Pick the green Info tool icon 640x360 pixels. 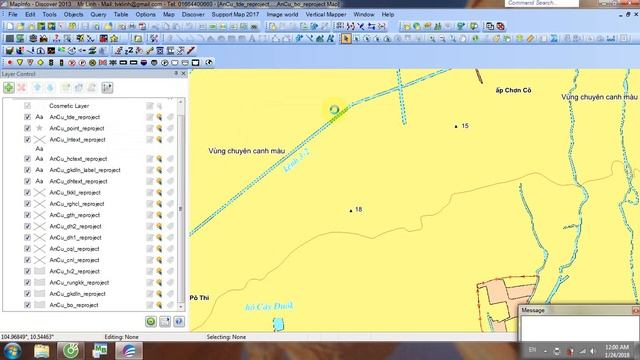(x=476, y=39)
